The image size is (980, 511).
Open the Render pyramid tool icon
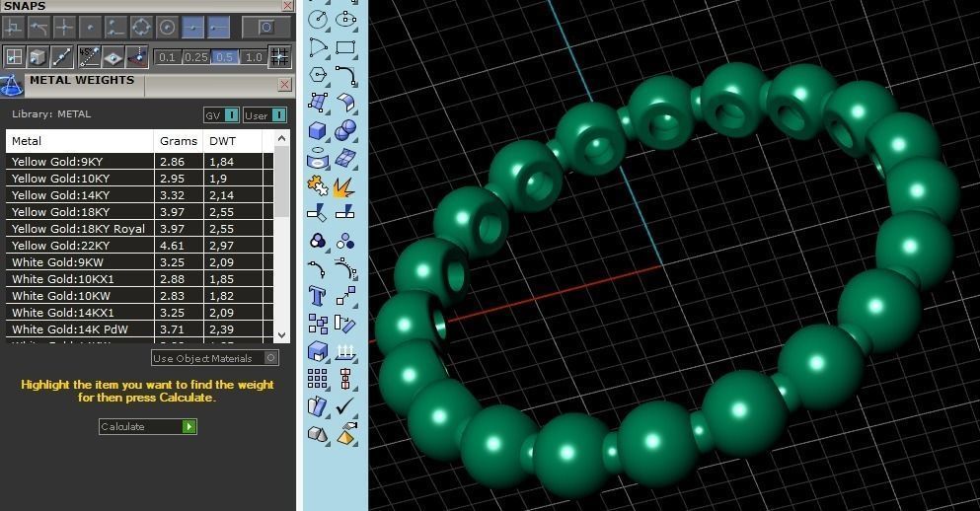tap(345, 433)
